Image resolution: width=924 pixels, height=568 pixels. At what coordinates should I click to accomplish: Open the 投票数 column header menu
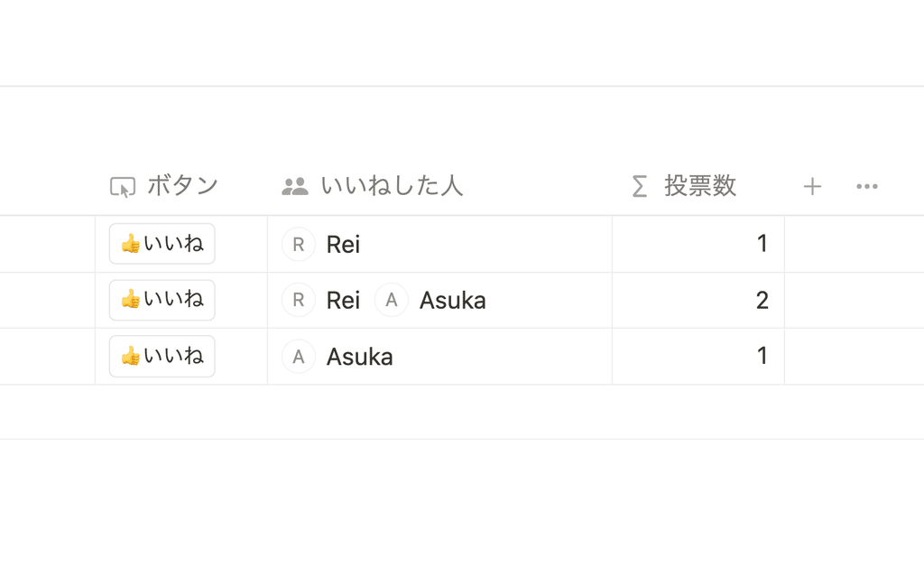point(698,186)
